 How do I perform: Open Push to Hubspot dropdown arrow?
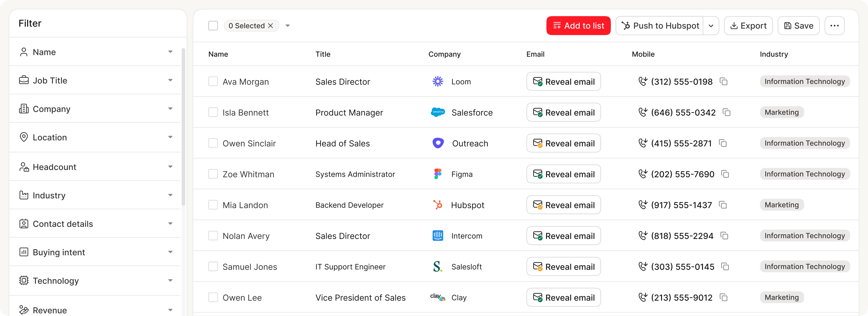coord(711,26)
